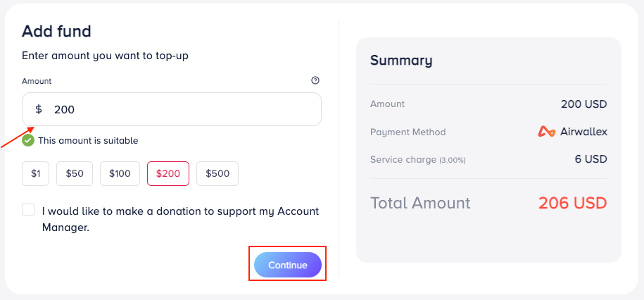
Task: Click the Payment Method label
Action: (x=408, y=132)
